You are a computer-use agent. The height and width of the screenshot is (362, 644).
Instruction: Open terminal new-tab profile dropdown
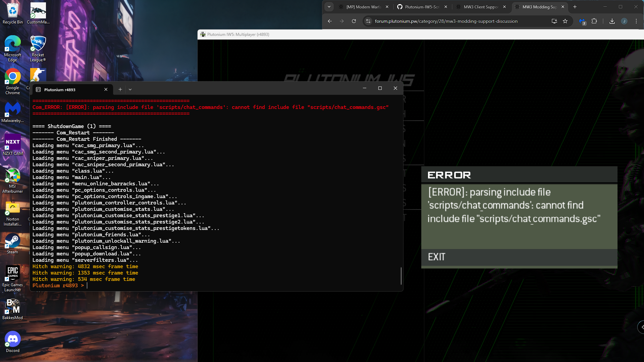tap(130, 89)
